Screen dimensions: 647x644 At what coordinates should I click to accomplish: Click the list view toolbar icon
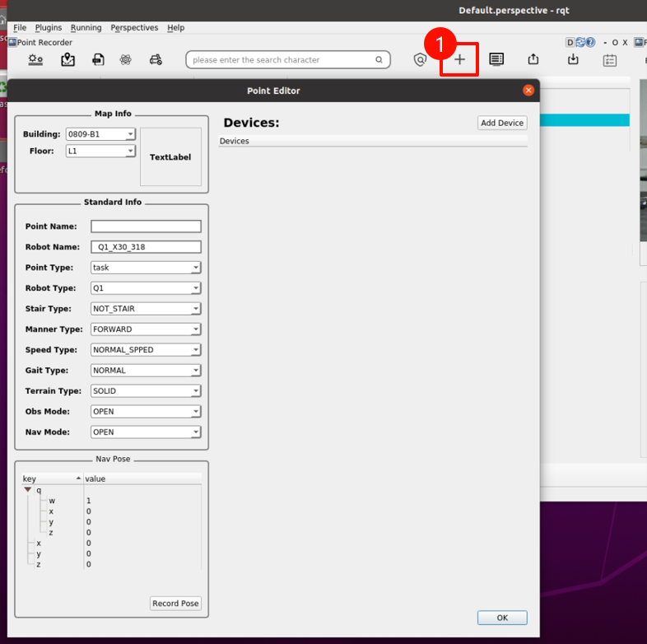tap(496, 59)
